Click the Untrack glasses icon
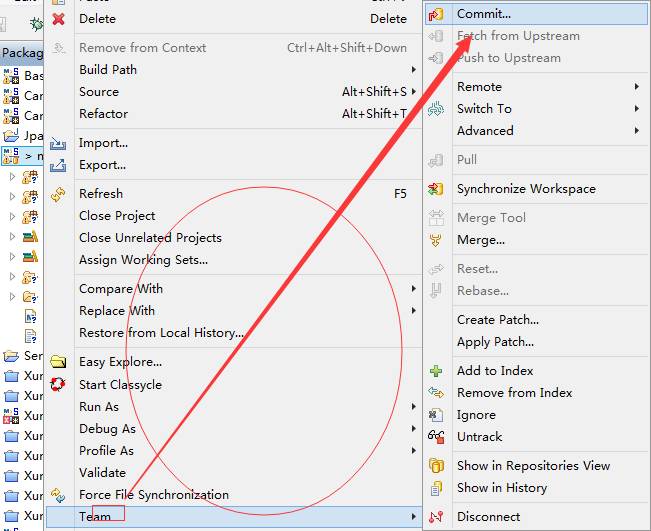 click(x=436, y=437)
